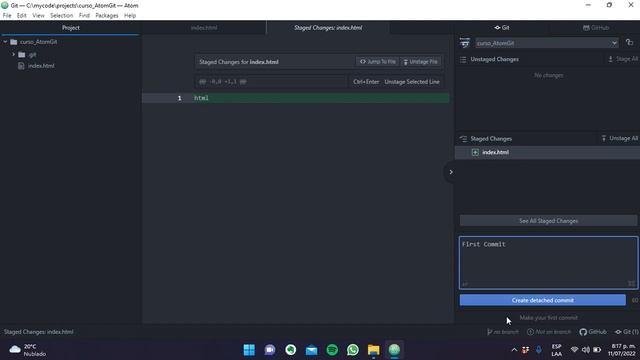Open the Help menu

pos(130,16)
